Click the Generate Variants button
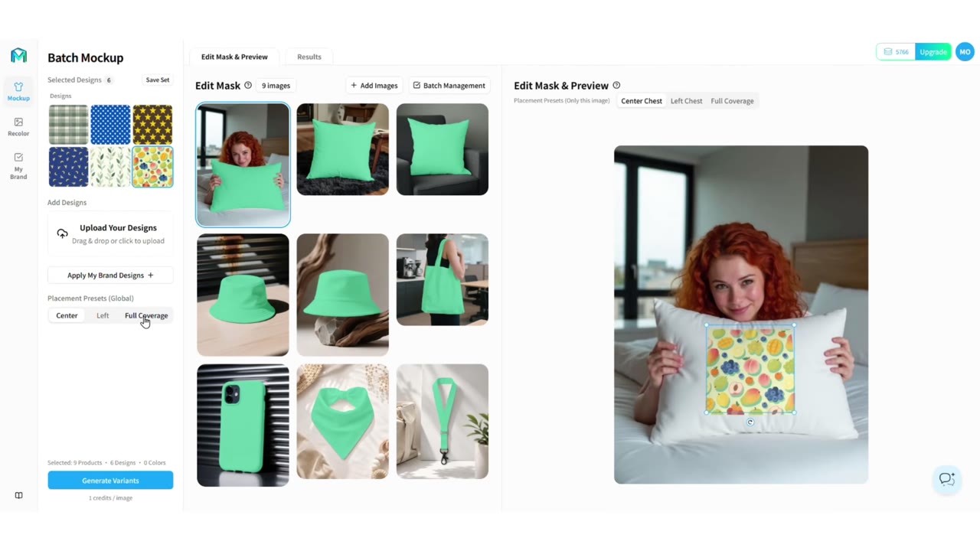Image resolution: width=980 pixels, height=551 pixels. click(110, 481)
